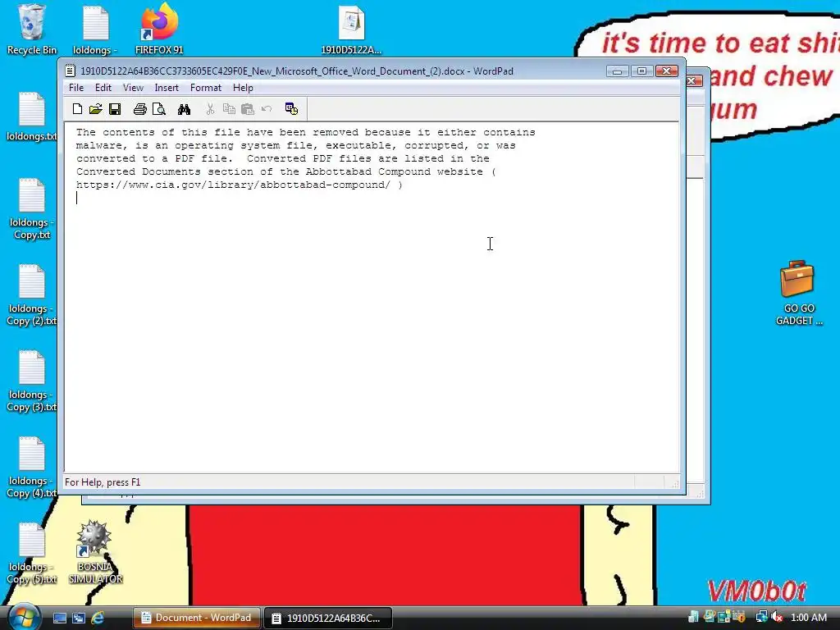
Task: Select the GO GO GADGET briefcase icon
Action: coord(798,293)
